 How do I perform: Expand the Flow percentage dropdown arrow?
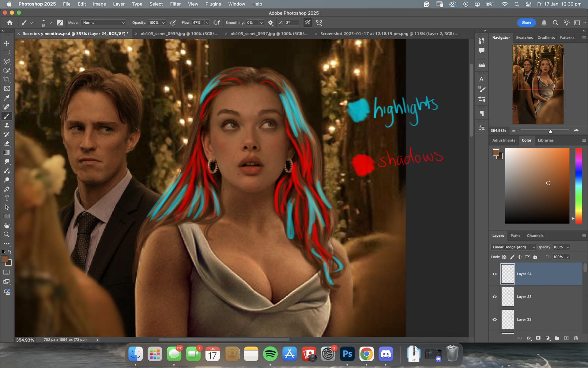207,23
